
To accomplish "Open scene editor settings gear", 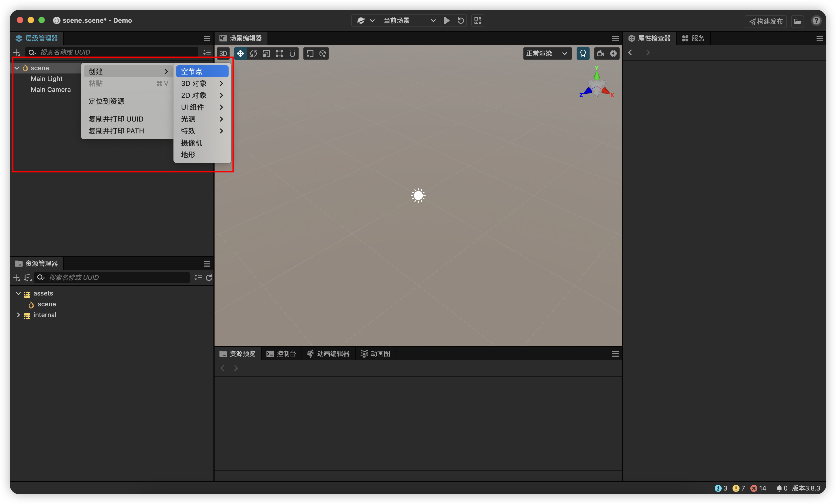I will coord(613,53).
